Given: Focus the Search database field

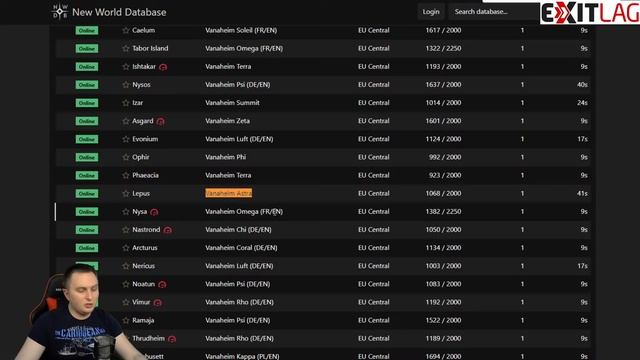Looking at the screenshot, I should [494, 11].
